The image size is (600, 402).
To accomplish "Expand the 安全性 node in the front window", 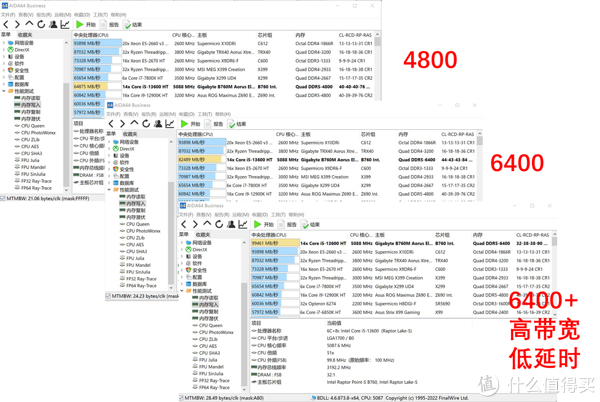I will tap(182, 270).
